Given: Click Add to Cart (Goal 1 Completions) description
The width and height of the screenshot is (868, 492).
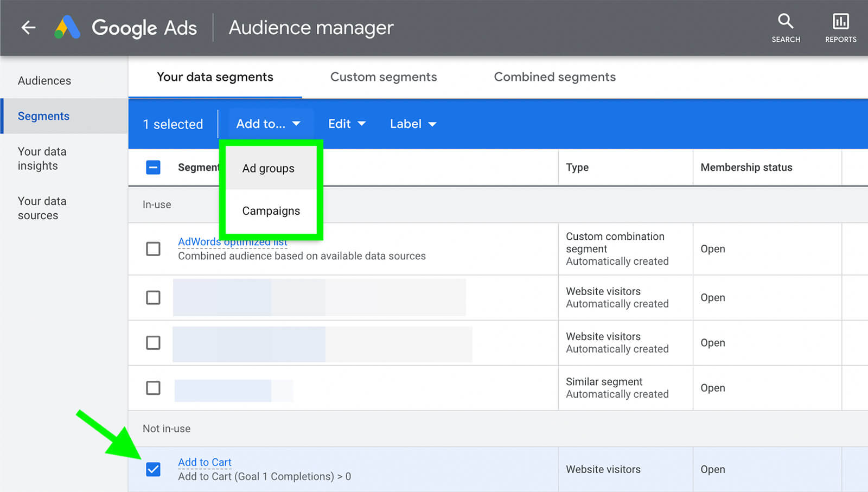Looking at the screenshot, I should point(264,476).
